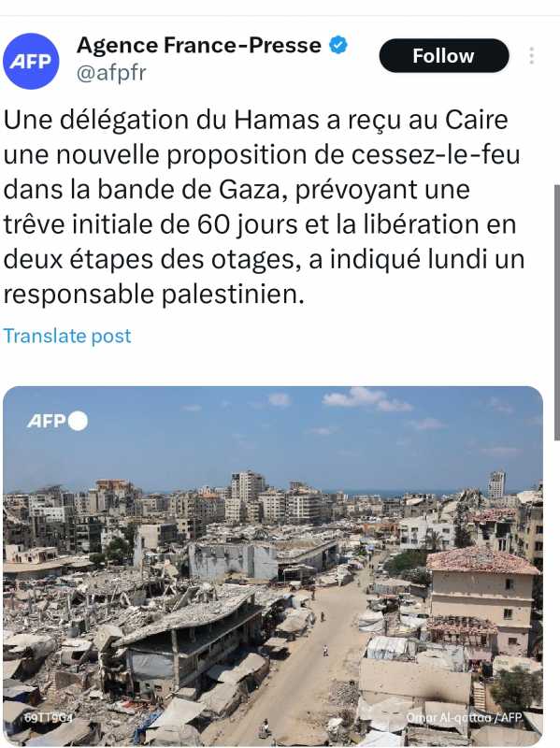This screenshot has width=560, height=748.
Task: Open the Agence France-Presse display name
Action: click(199, 45)
